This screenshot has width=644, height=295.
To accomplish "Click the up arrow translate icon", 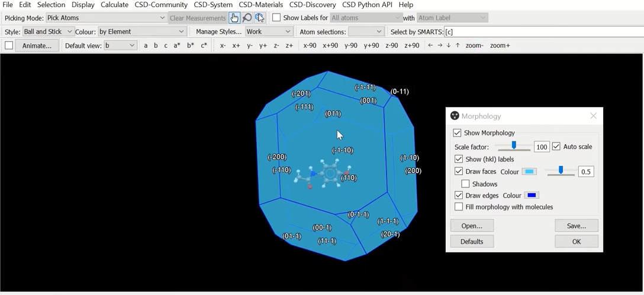I will tap(458, 46).
